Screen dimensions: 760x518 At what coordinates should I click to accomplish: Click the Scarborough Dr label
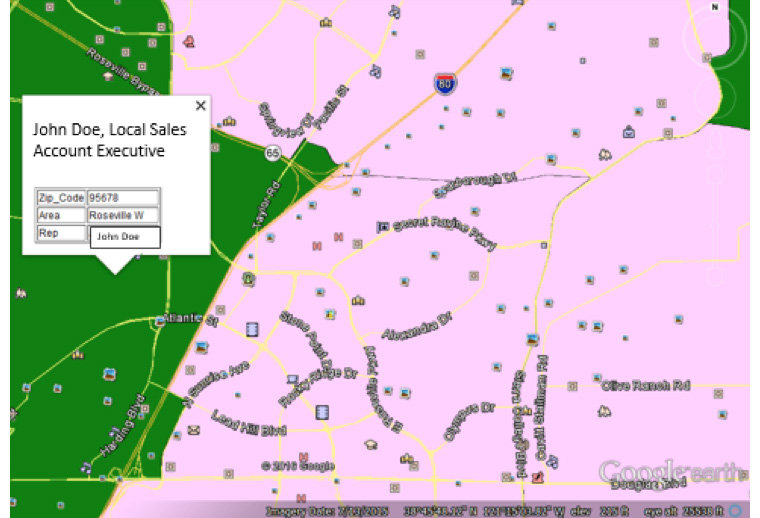(475, 185)
